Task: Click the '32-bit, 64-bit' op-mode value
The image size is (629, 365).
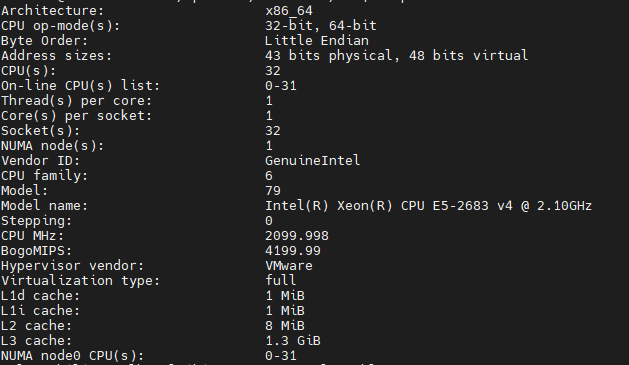Action: (321, 26)
